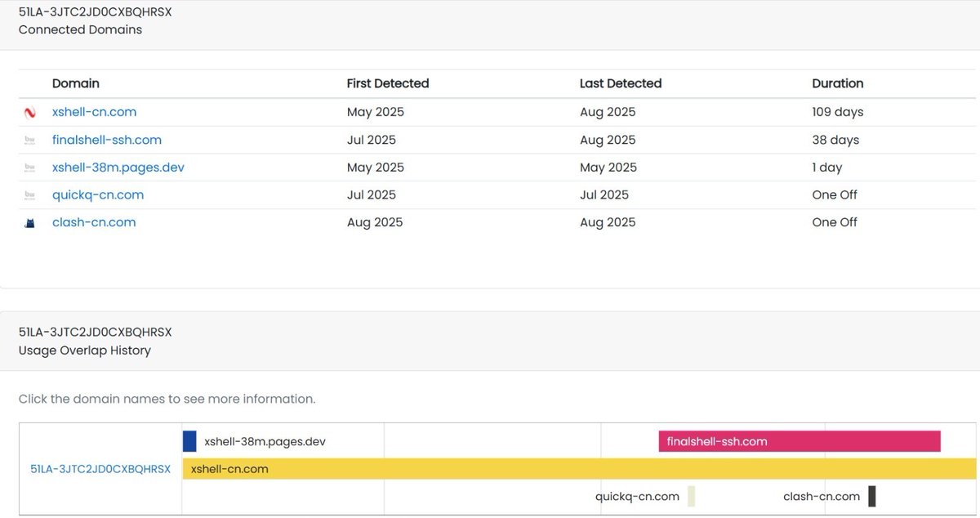
Task: Sort by First Detected column header
Action: click(x=388, y=83)
